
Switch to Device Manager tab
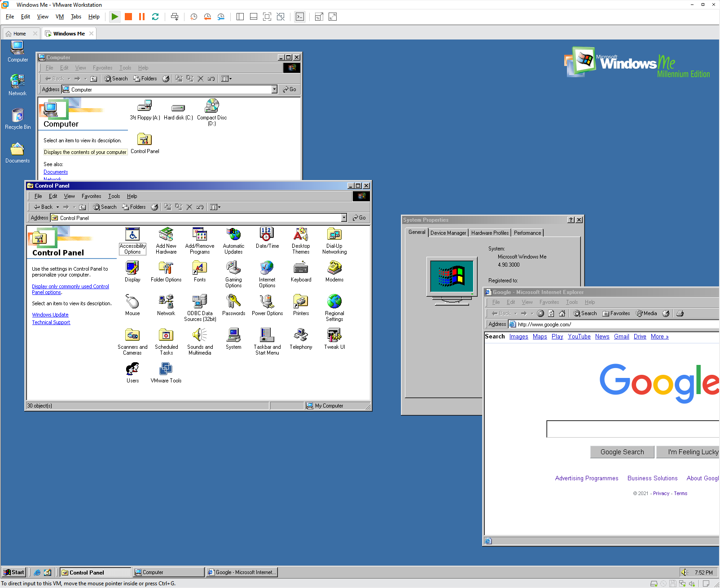[448, 233]
